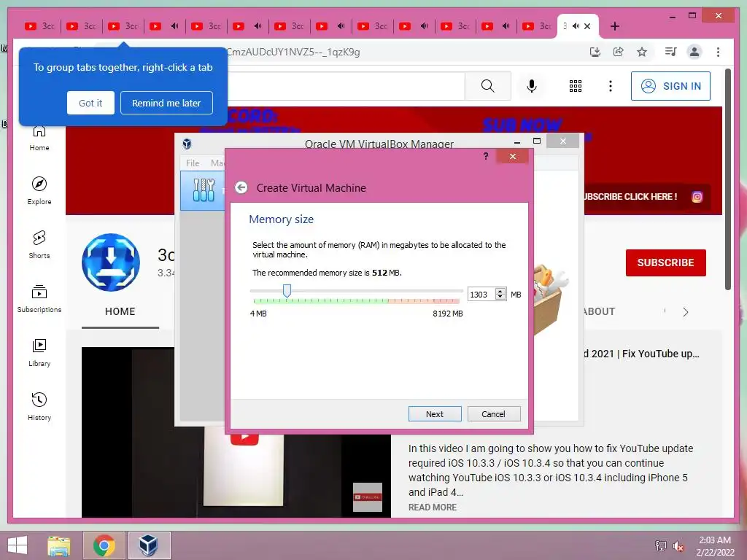Screen dimensions: 747x560
Task: Click the muted volume tray icon
Action: pos(678,546)
